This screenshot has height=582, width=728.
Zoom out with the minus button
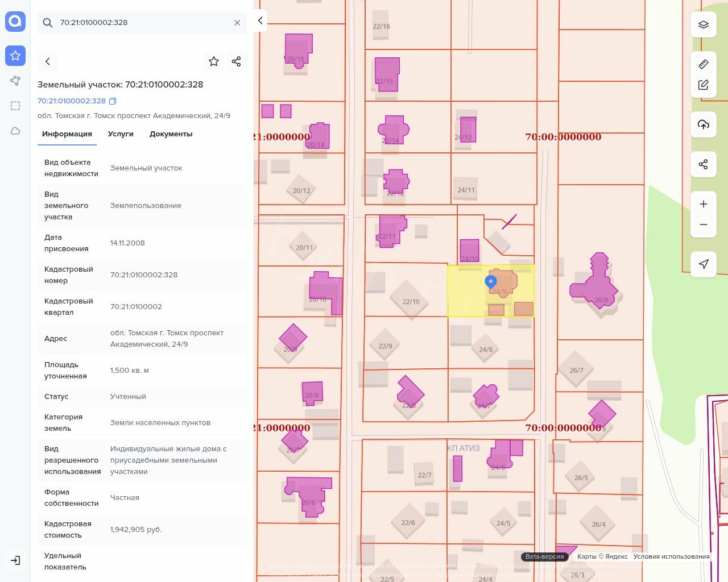(x=704, y=225)
